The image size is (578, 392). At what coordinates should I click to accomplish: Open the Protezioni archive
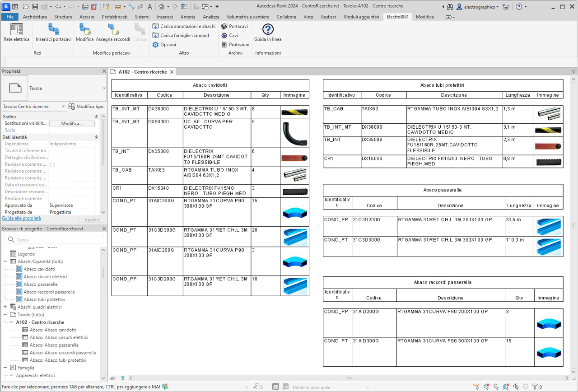pos(235,45)
